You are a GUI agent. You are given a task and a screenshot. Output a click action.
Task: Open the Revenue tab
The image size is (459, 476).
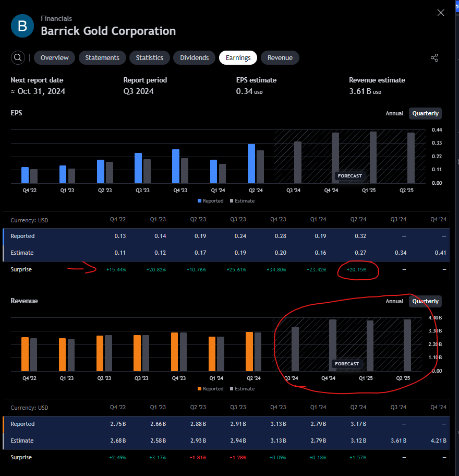(x=280, y=58)
